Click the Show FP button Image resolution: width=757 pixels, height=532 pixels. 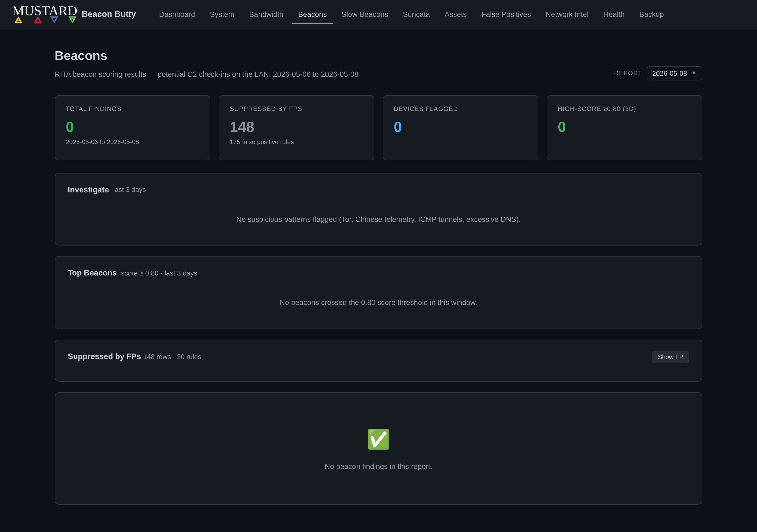pos(670,357)
